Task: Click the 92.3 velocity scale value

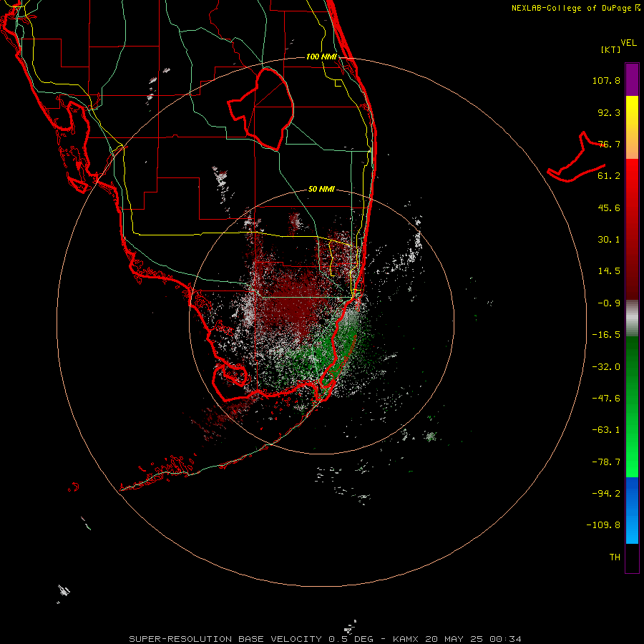Action: tap(609, 112)
